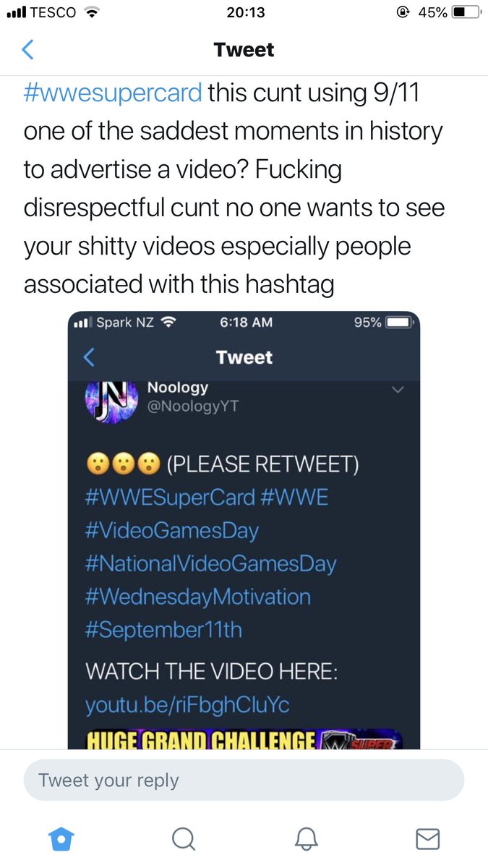
Task: Tap the youtu.be/riFbghCluYc link
Action: 187,704
